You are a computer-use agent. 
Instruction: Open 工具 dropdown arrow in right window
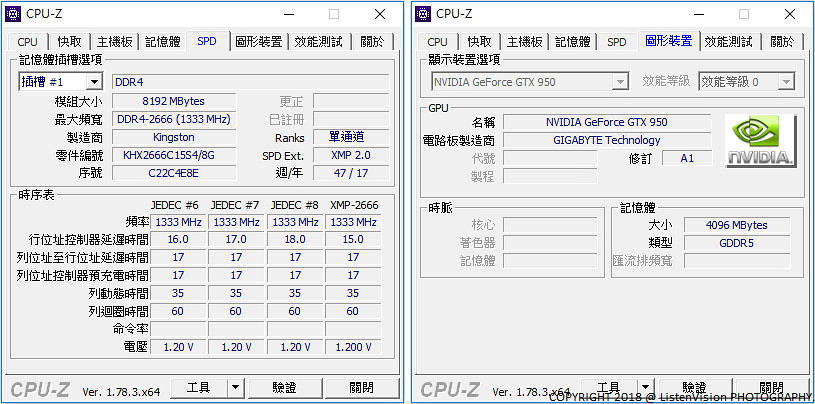pyautogui.click(x=645, y=387)
